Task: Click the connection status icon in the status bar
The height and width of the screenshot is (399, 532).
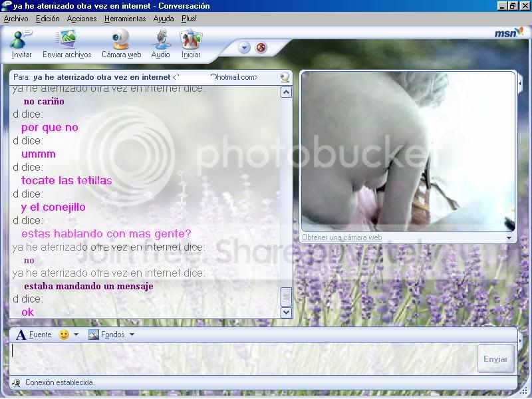Action: [x=16, y=383]
